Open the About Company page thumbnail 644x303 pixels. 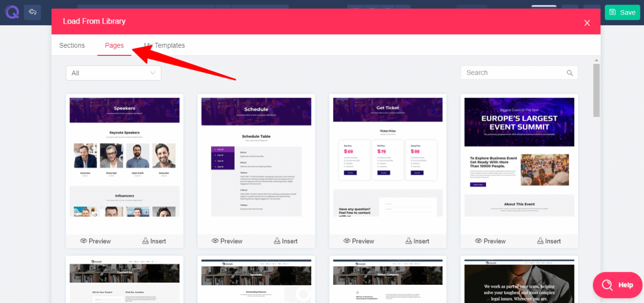point(388,281)
